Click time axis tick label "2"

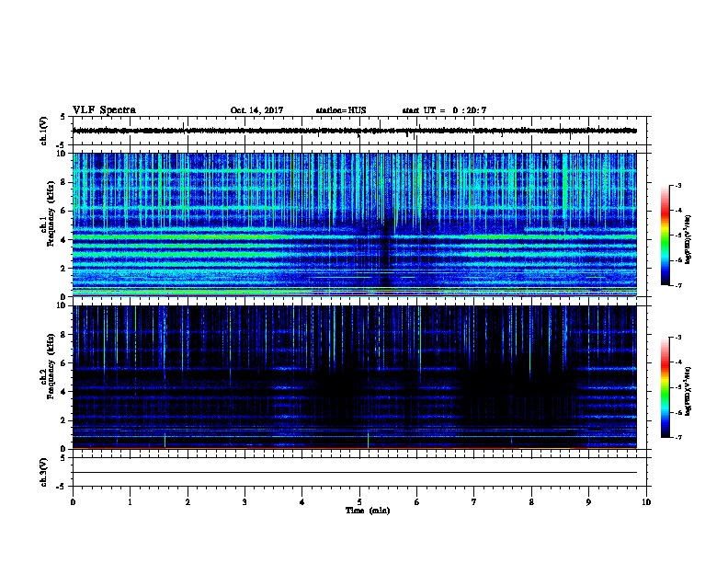pos(188,502)
